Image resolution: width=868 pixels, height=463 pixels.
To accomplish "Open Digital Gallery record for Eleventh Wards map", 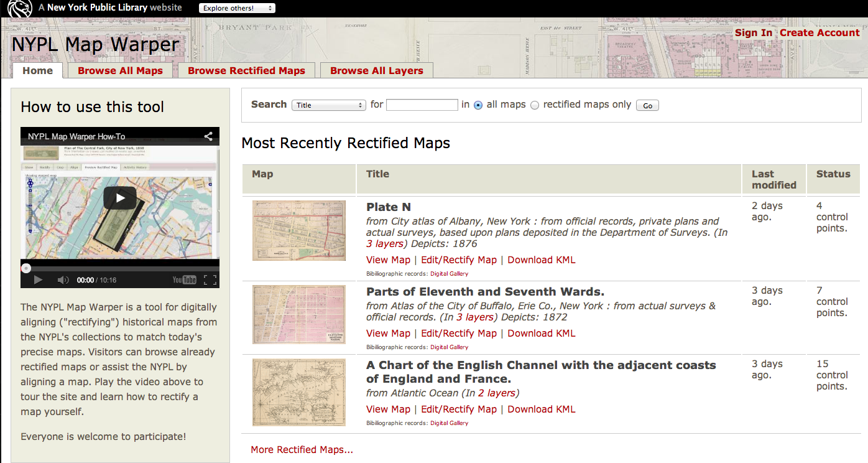I will (x=449, y=347).
